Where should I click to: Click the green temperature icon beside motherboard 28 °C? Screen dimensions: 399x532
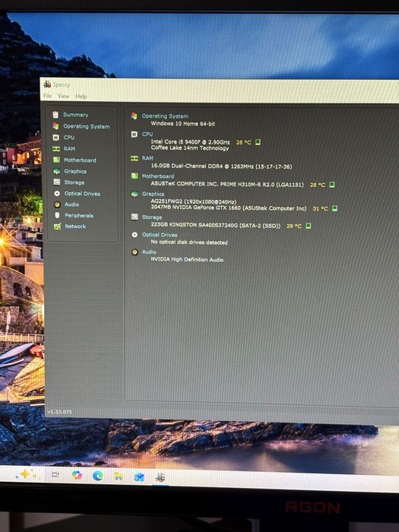[x=332, y=185]
